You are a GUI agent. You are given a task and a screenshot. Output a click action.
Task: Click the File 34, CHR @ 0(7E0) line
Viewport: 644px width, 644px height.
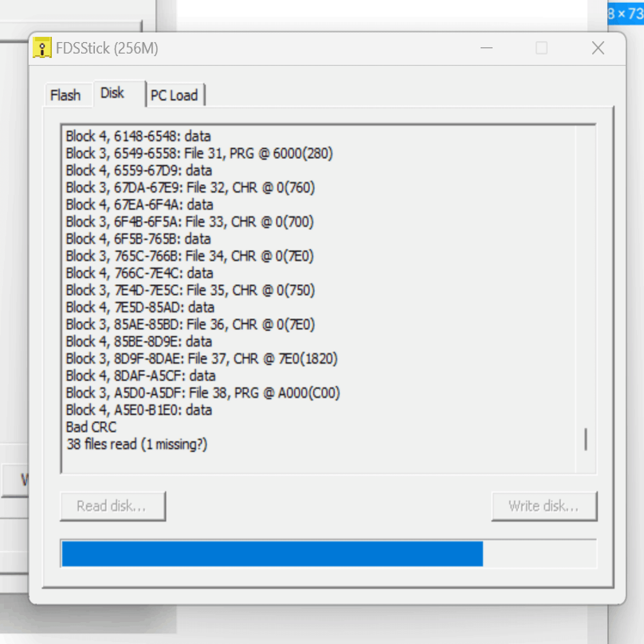pos(190,256)
